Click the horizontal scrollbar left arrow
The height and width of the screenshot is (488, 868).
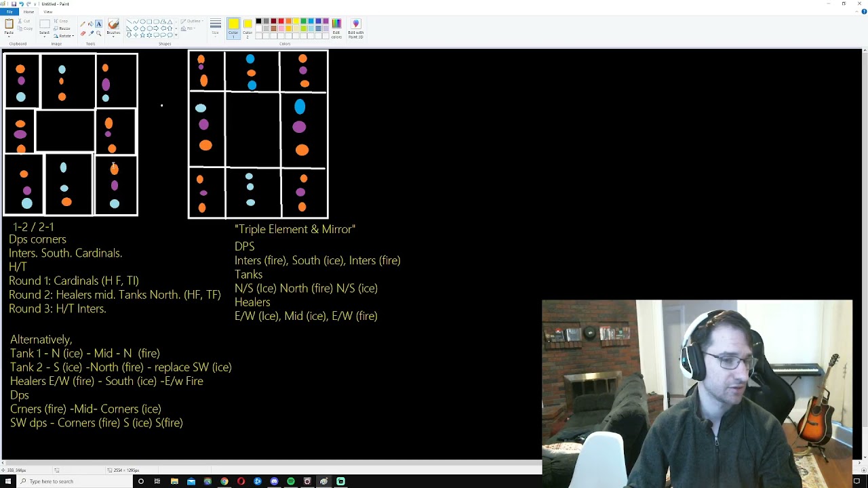pos(3,464)
